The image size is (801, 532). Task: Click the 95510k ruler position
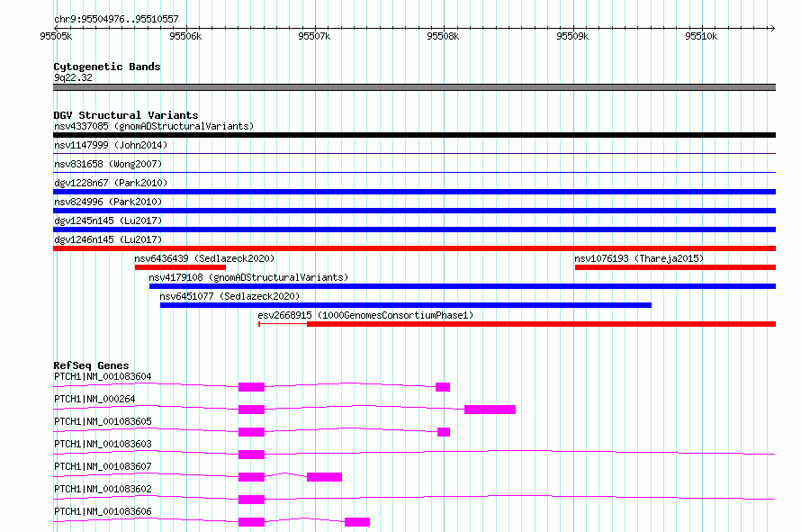click(x=701, y=36)
